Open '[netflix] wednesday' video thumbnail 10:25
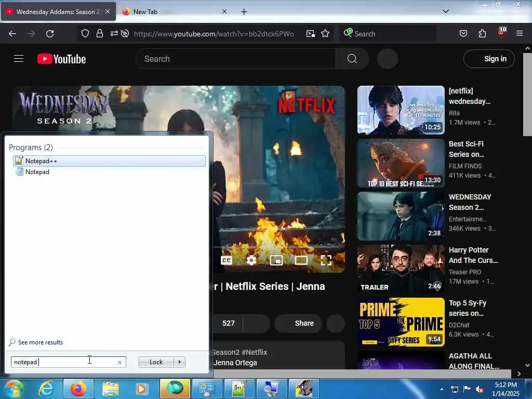The height and width of the screenshot is (399, 532). 401,110
